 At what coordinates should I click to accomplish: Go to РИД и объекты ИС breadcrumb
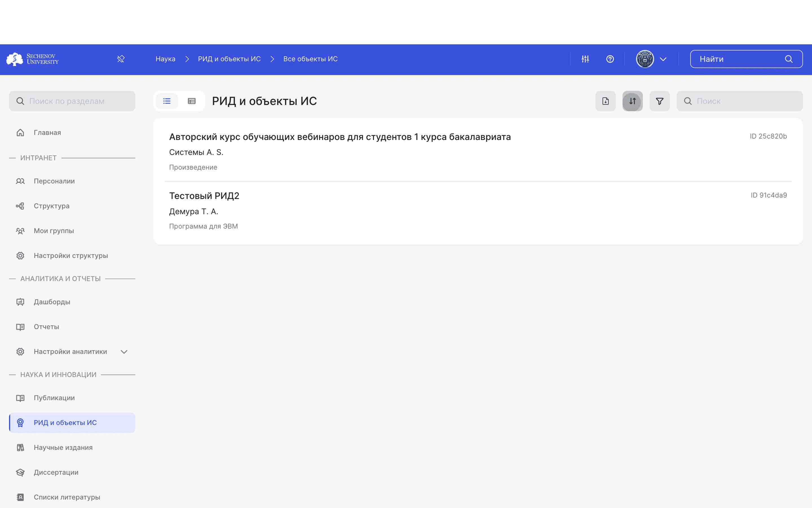229,59
